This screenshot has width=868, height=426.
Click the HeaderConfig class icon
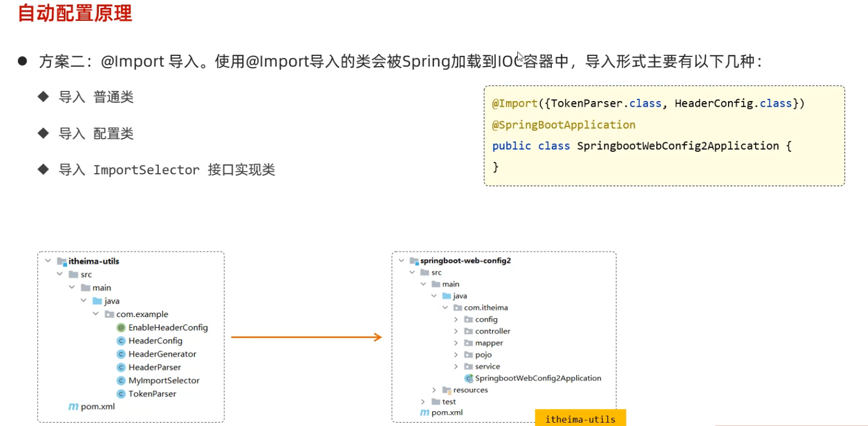tap(120, 341)
